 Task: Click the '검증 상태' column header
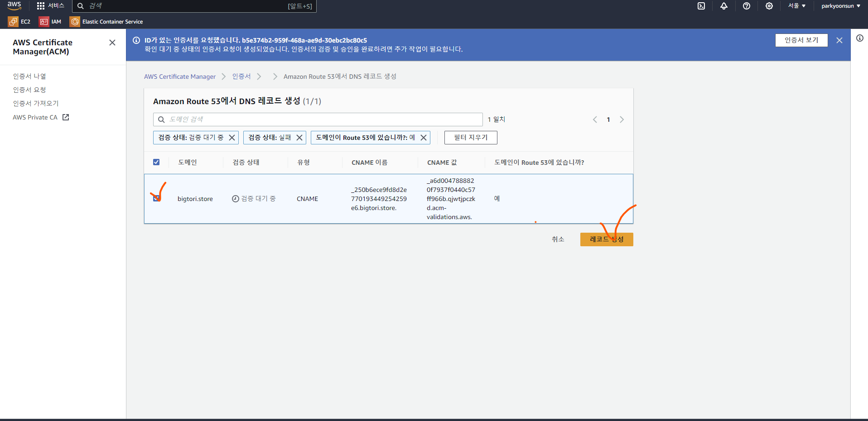click(246, 163)
